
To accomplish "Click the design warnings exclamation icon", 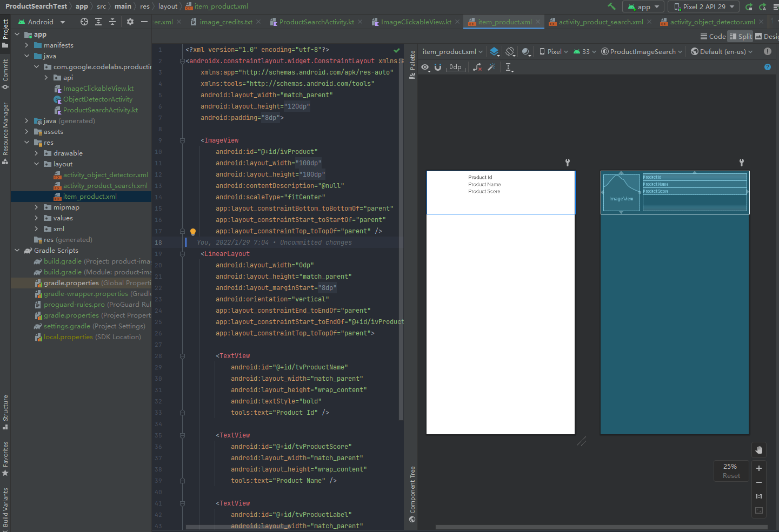I will [x=768, y=51].
